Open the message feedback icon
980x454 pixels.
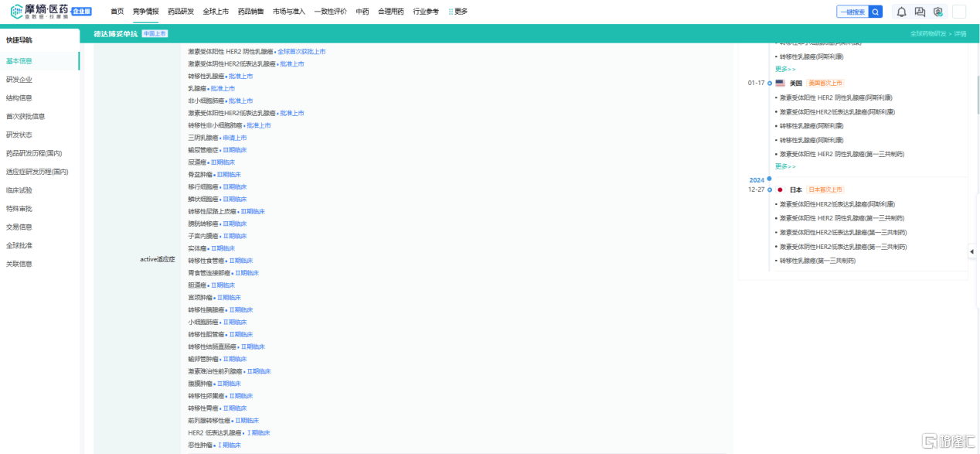click(x=919, y=12)
